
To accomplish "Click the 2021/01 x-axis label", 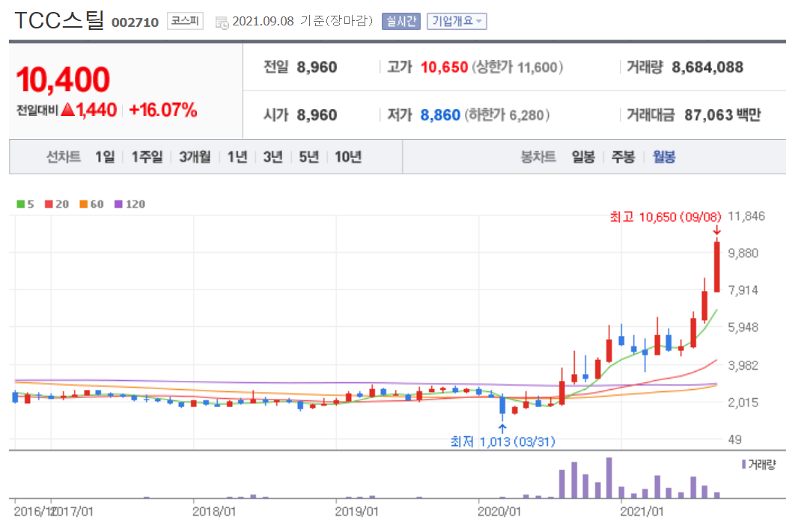I will point(642,512).
